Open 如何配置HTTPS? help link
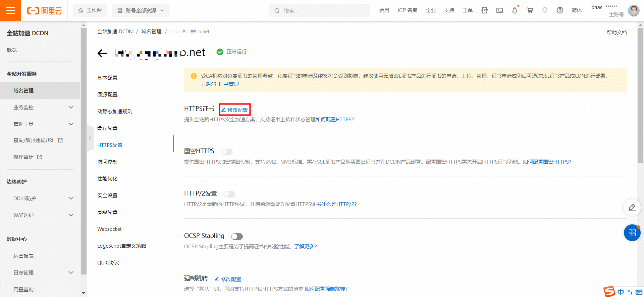This screenshot has height=297, width=644. pos(335,119)
